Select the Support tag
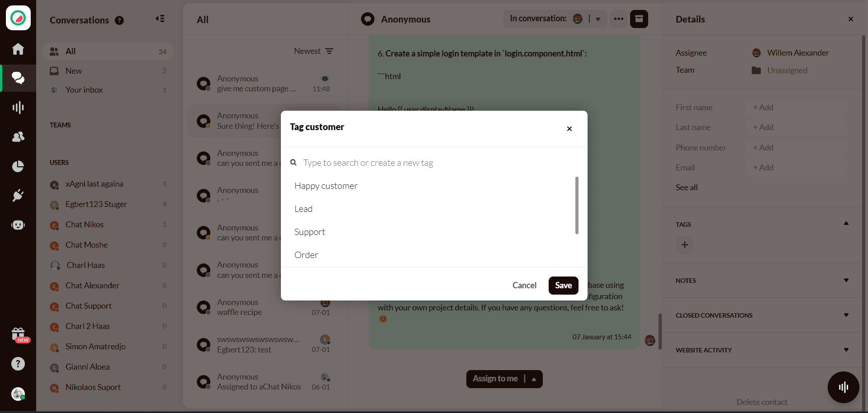 (310, 232)
